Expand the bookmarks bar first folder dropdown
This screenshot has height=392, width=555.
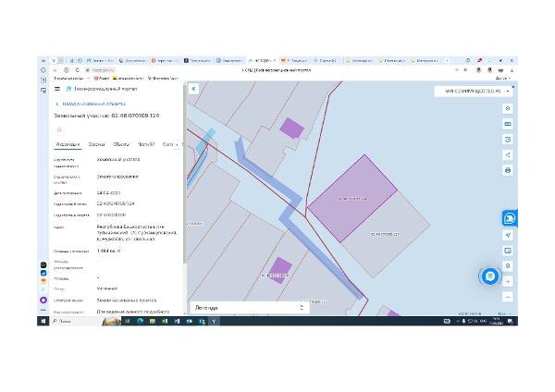tap(71, 79)
